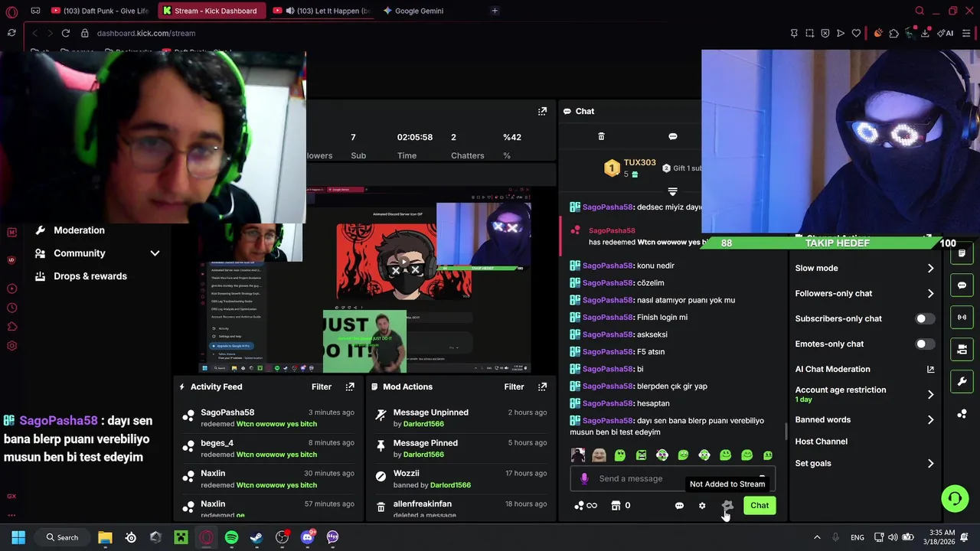This screenshot has height=551, width=980.
Task: Pop out the Activity Feed panel
Action: (x=350, y=386)
